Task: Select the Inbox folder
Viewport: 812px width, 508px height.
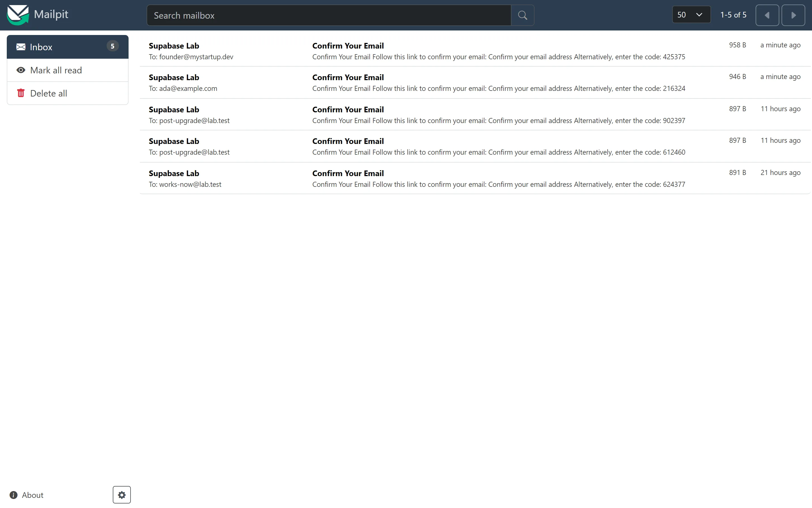Action: (x=67, y=47)
